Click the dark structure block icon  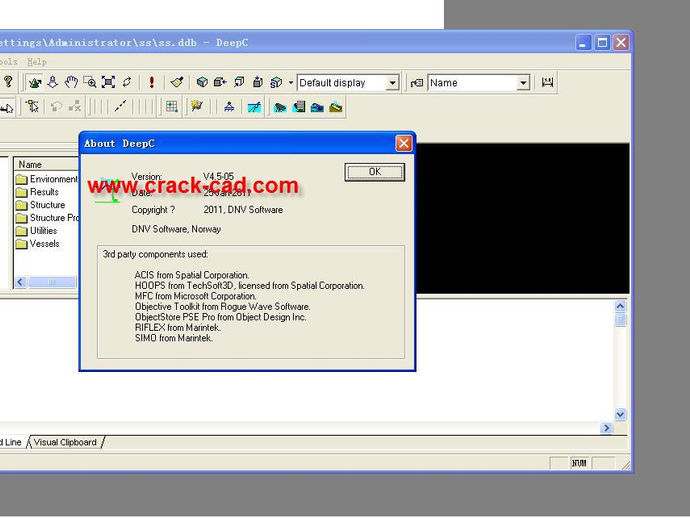pyautogui.click(x=298, y=107)
